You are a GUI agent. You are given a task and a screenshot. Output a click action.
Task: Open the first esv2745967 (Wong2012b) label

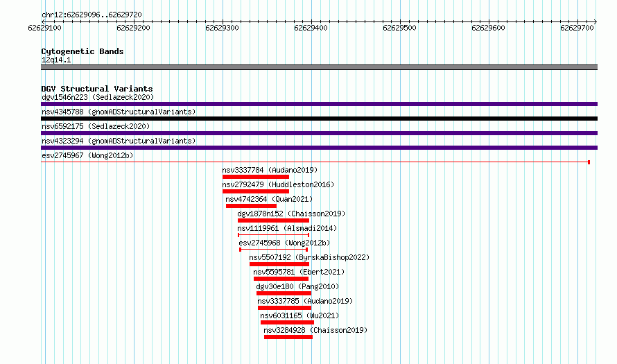point(87,155)
